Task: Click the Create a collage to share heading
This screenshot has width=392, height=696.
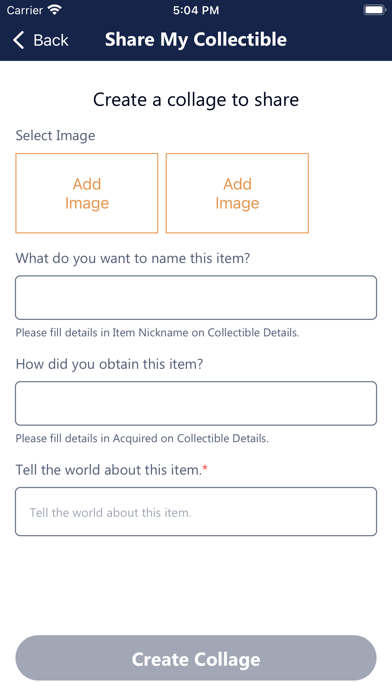Action: [196, 99]
